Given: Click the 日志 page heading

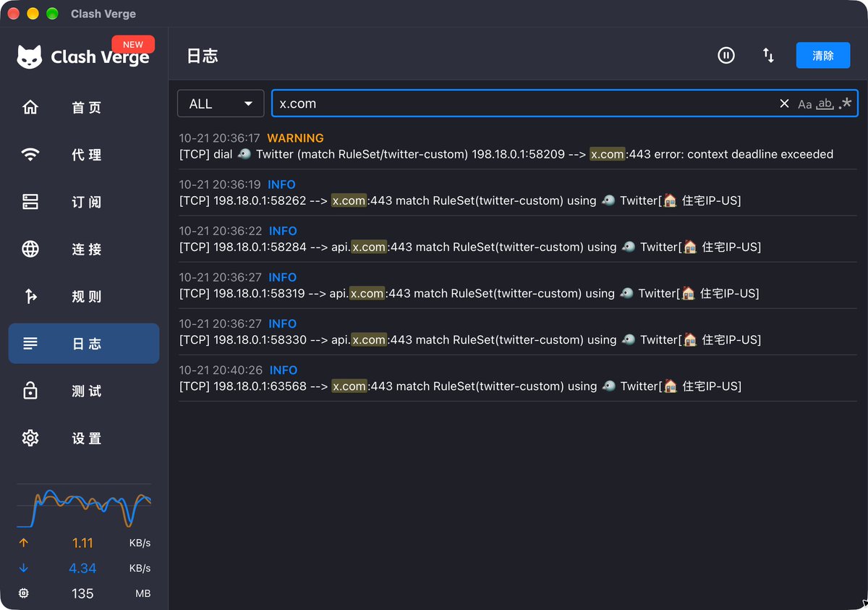Looking at the screenshot, I should pyautogui.click(x=203, y=56).
